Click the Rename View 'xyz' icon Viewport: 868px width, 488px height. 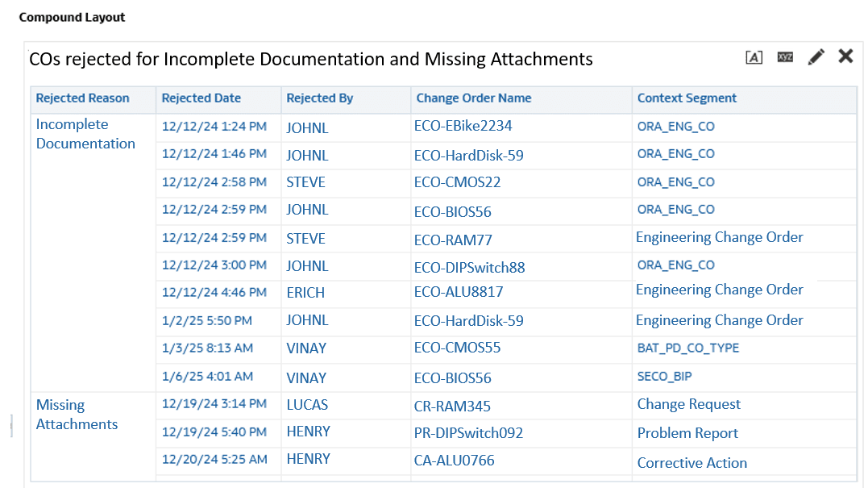click(785, 57)
